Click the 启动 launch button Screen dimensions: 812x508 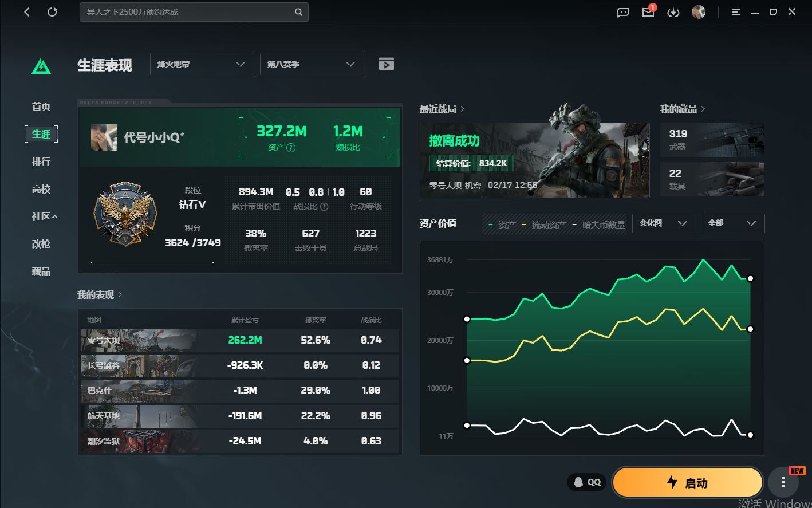pos(687,483)
